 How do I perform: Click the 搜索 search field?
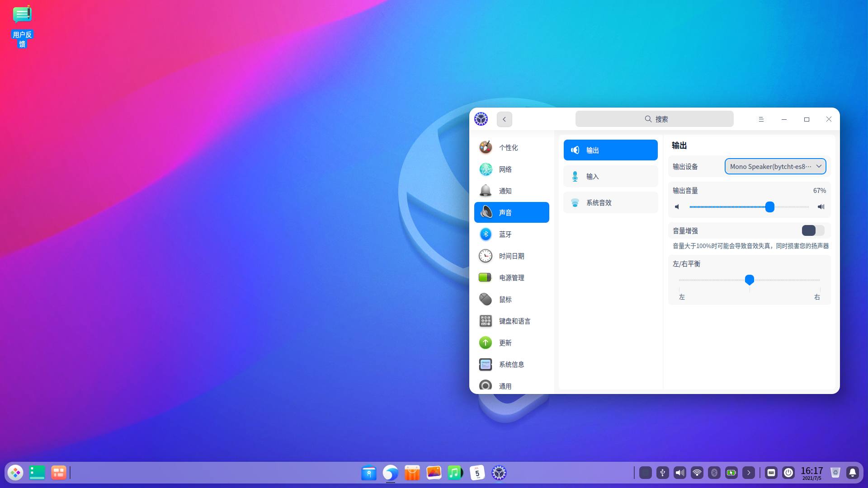coord(654,119)
